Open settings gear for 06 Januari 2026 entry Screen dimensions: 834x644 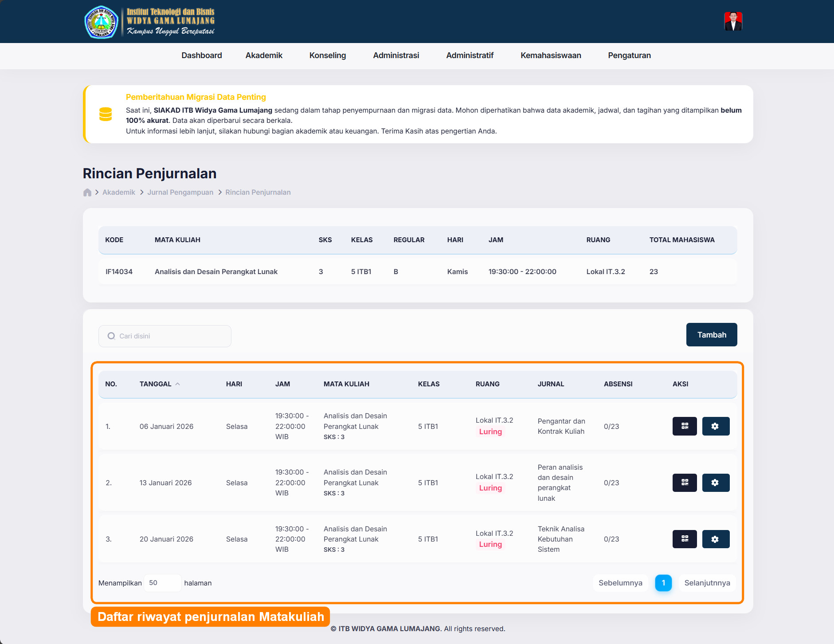[x=715, y=426]
